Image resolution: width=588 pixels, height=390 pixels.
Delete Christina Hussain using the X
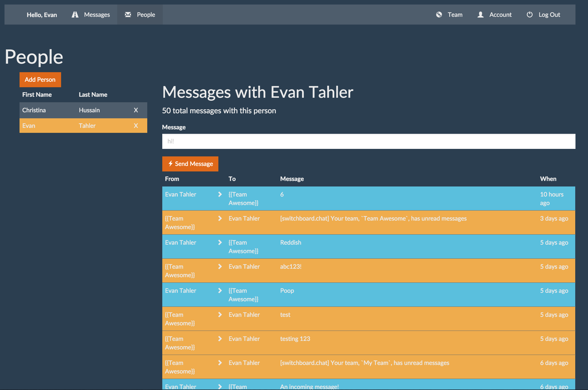[136, 110]
